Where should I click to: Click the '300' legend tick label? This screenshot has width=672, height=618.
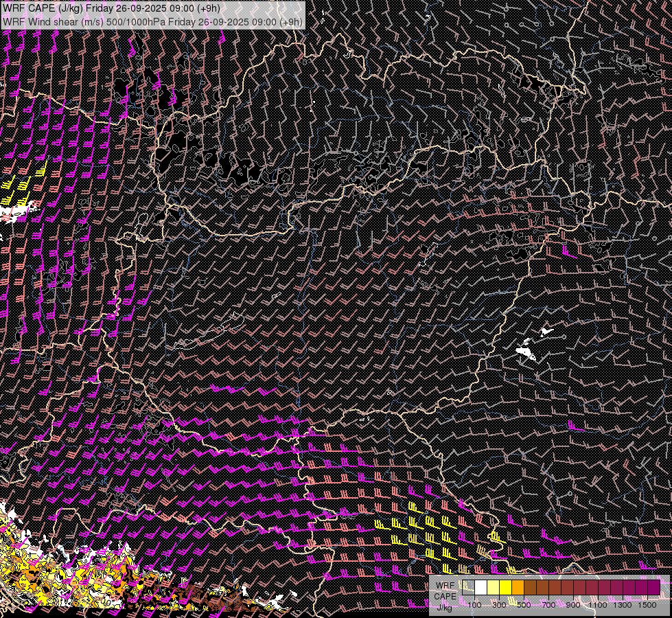click(x=499, y=605)
